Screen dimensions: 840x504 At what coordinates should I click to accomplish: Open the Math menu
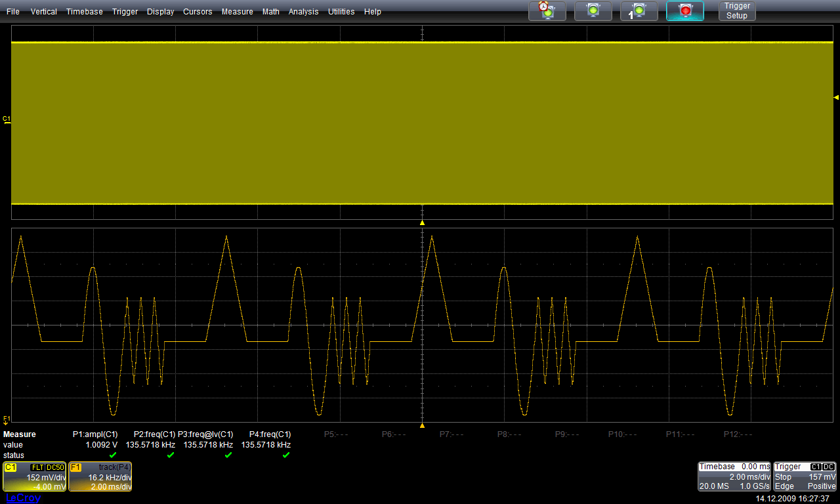[x=270, y=12]
